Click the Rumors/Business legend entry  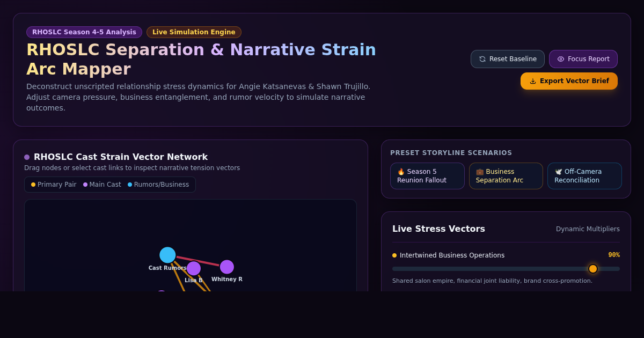coord(158,185)
